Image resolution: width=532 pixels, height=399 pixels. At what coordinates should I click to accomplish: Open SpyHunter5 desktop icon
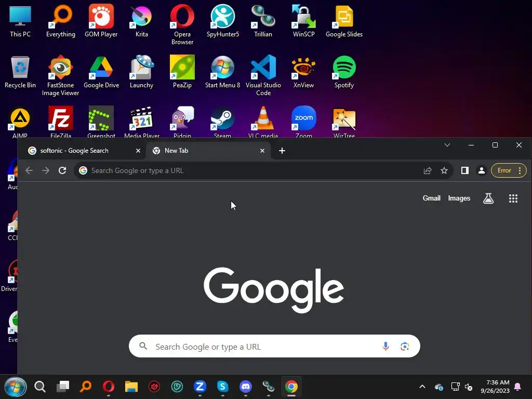tap(222, 21)
